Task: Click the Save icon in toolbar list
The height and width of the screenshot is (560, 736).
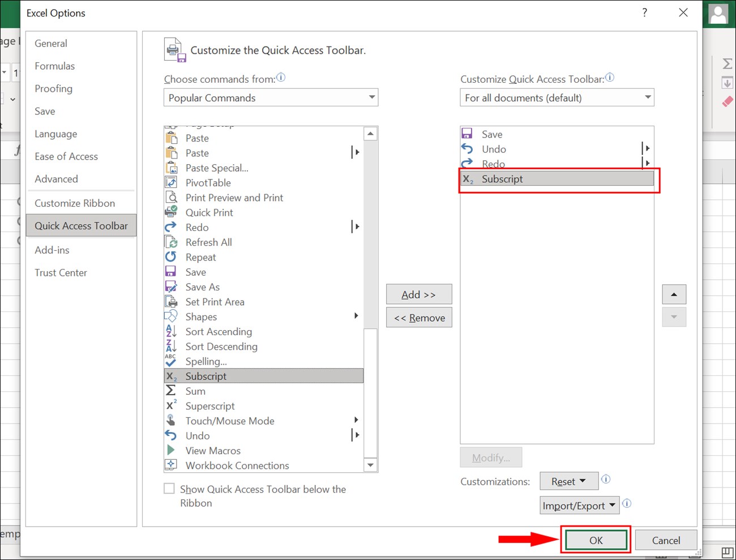Action: click(x=467, y=134)
